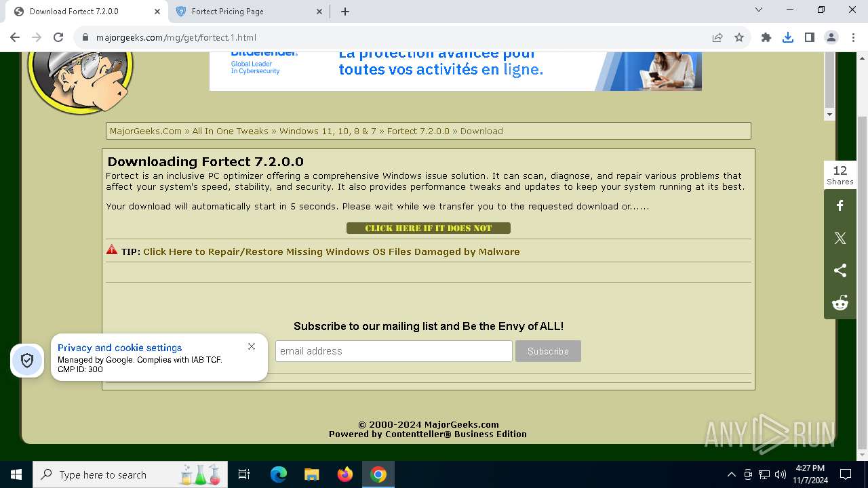868x488 pixels.
Task: Open Chrome three-dot menu
Action: coord(852,37)
